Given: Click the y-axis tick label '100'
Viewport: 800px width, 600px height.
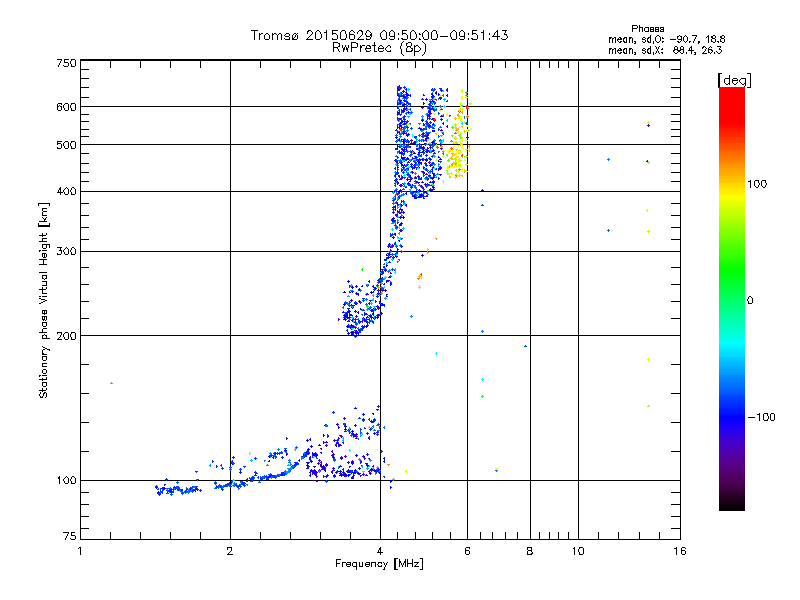Looking at the screenshot, I should pyautogui.click(x=67, y=480).
